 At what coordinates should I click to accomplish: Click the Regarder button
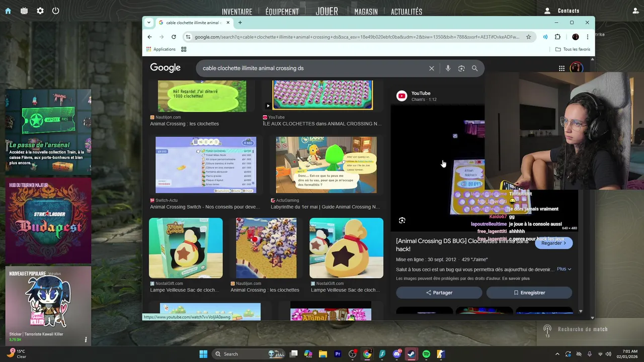coord(553,243)
